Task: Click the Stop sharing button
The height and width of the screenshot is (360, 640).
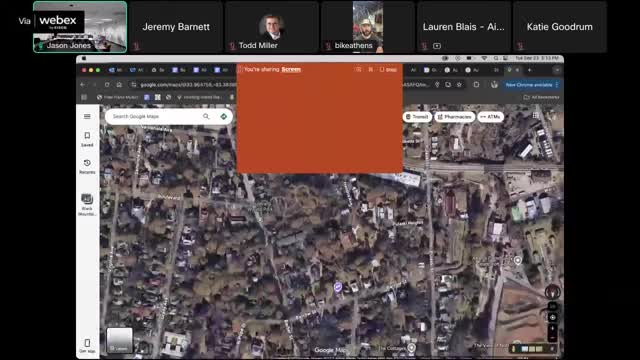Action: 388,69
